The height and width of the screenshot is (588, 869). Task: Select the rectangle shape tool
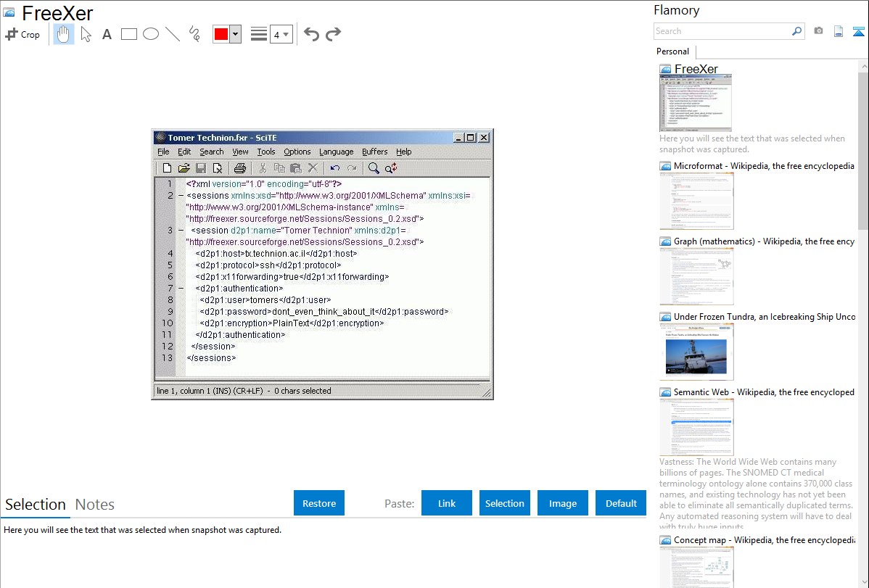coord(128,34)
